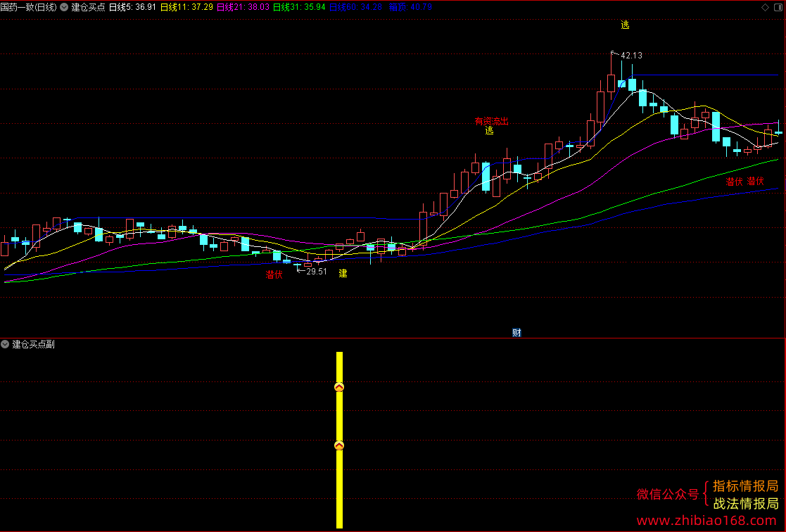
Task: Click the 日线11: 37.29 value
Action: pos(186,7)
